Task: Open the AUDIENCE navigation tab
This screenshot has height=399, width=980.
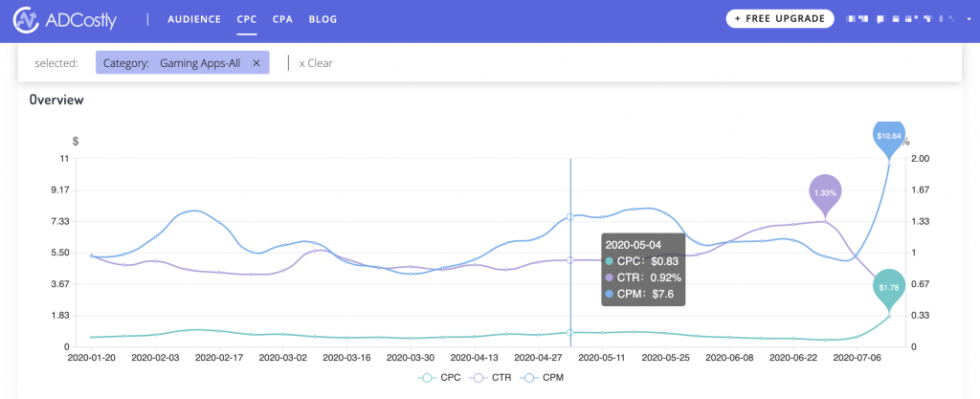Action: pyautogui.click(x=194, y=19)
